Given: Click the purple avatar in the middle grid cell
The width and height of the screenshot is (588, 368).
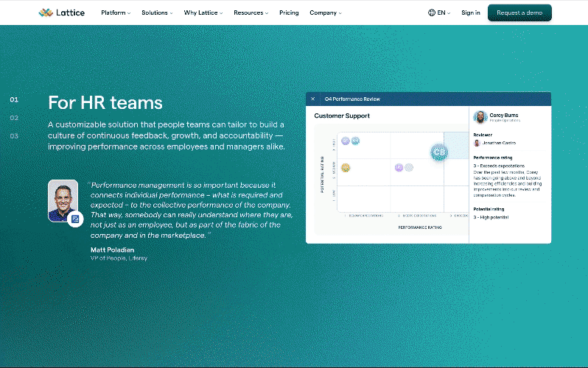Looking at the screenshot, I should tap(399, 168).
